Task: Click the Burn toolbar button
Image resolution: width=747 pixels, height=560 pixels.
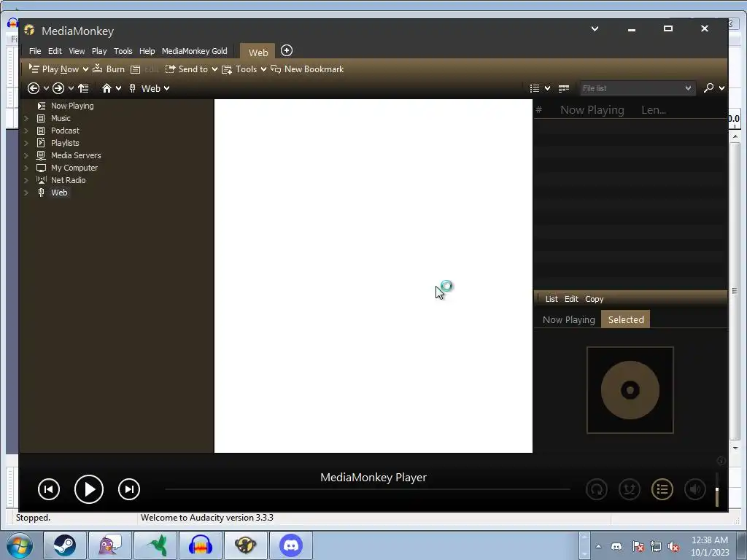Action: [109, 69]
